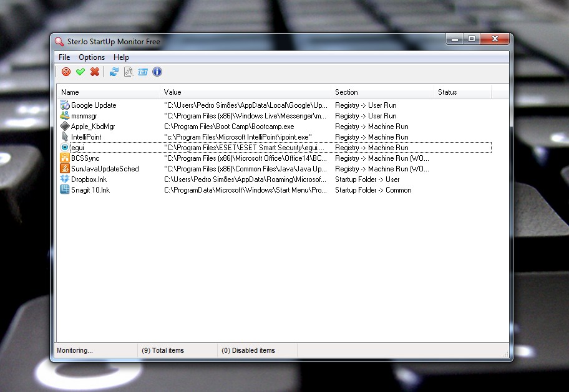Select the SunJavaUpdateSched entry name

pos(105,169)
